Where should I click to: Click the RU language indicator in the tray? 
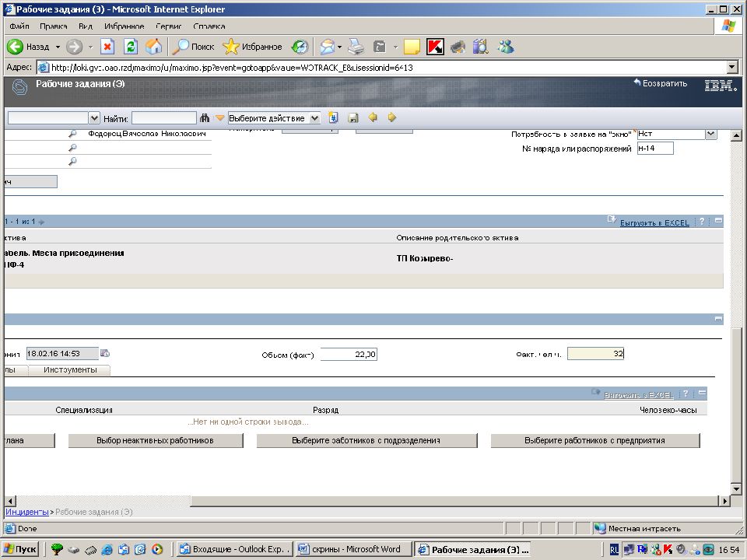coord(614,550)
